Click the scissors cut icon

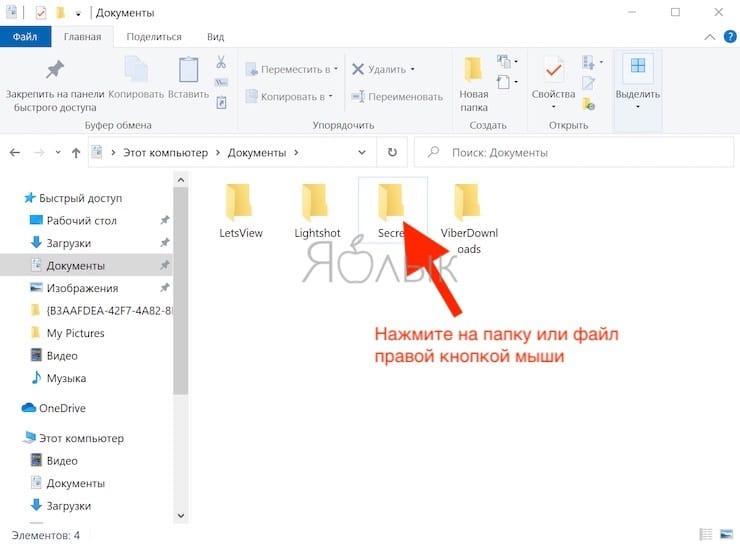221,62
